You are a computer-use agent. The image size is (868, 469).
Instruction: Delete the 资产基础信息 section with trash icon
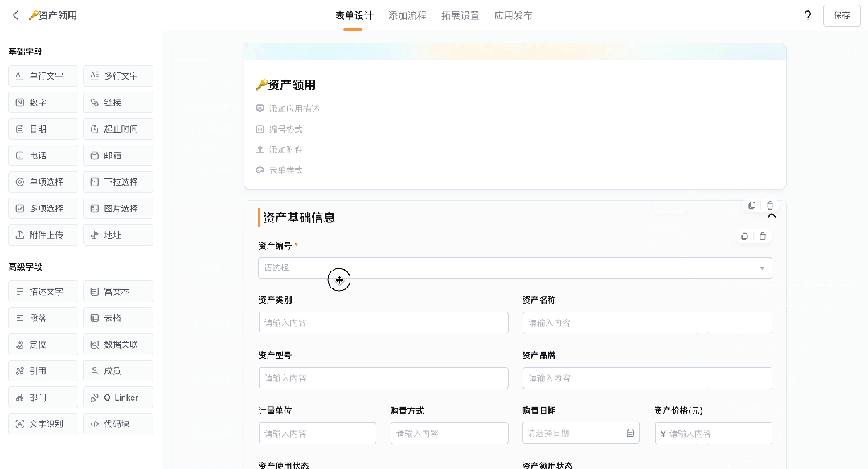click(x=770, y=206)
